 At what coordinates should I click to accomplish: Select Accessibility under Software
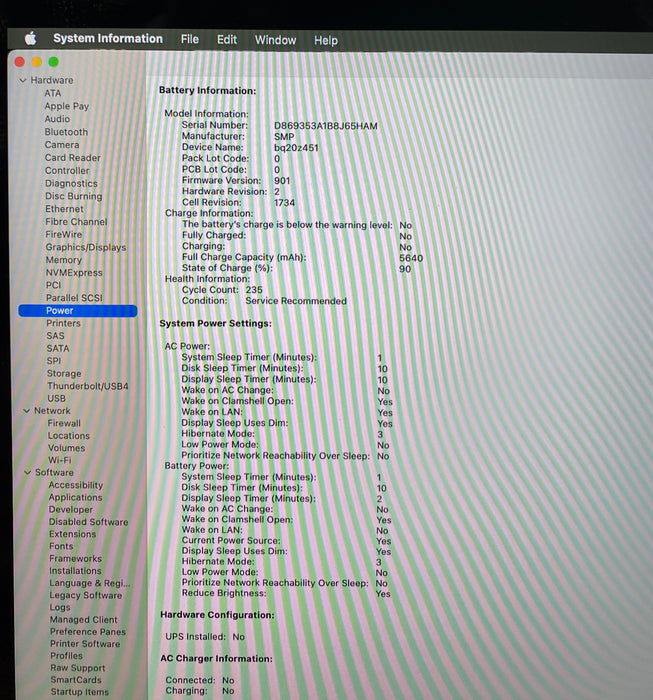76,485
